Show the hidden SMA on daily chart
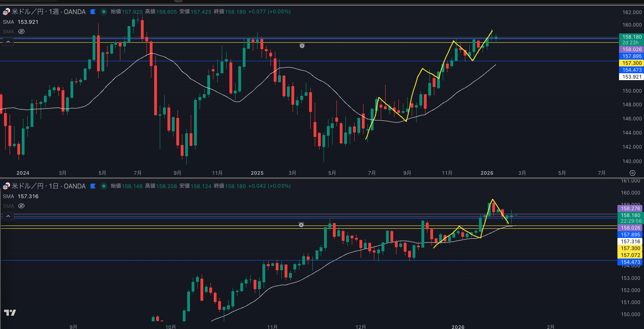This screenshot has height=329, width=644. point(21,206)
